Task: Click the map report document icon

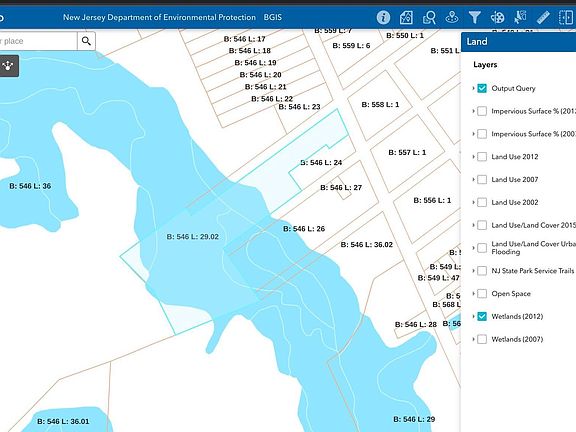Action: (x=406, y=17)
